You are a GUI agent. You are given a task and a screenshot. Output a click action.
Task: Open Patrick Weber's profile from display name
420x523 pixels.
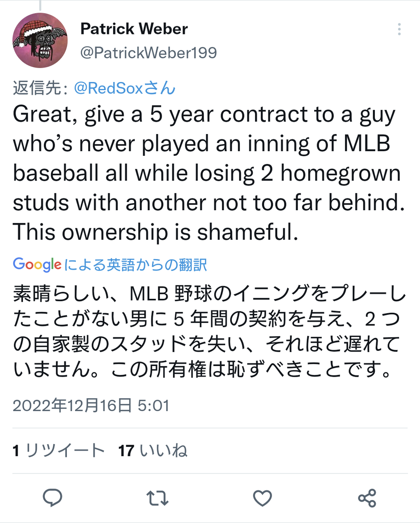[134, 29]
